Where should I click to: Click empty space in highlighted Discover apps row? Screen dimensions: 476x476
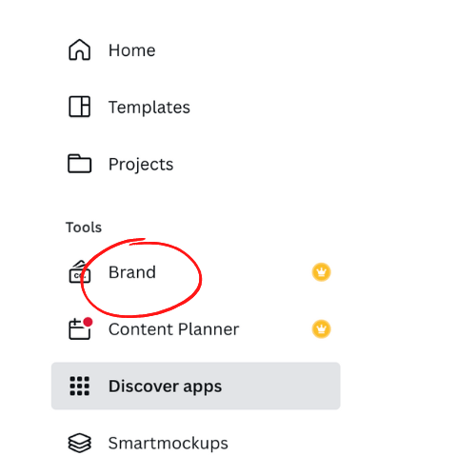(279, 386)
